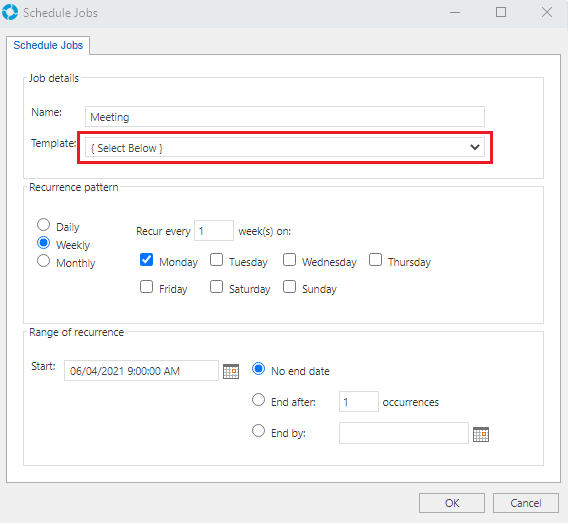This screenshot has height=524, width=568.
Task: Uncheck the Monday checkbox
Action: click(146, 260)
